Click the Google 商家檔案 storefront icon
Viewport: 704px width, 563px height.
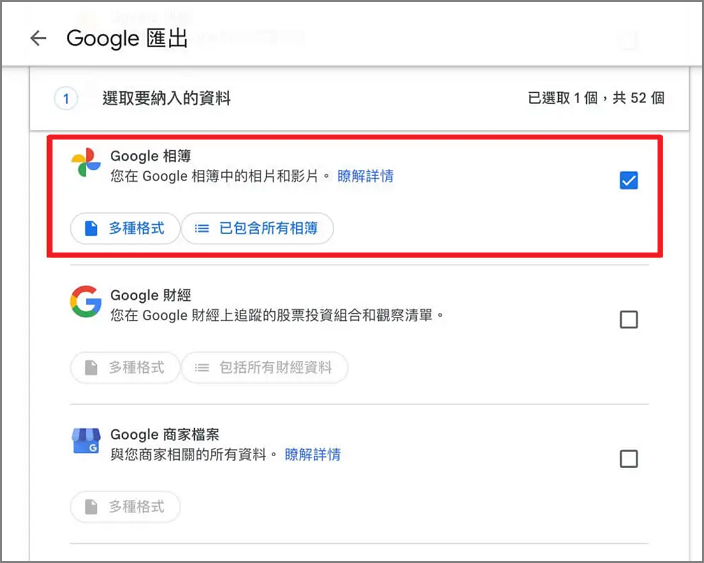click(85, 441)
